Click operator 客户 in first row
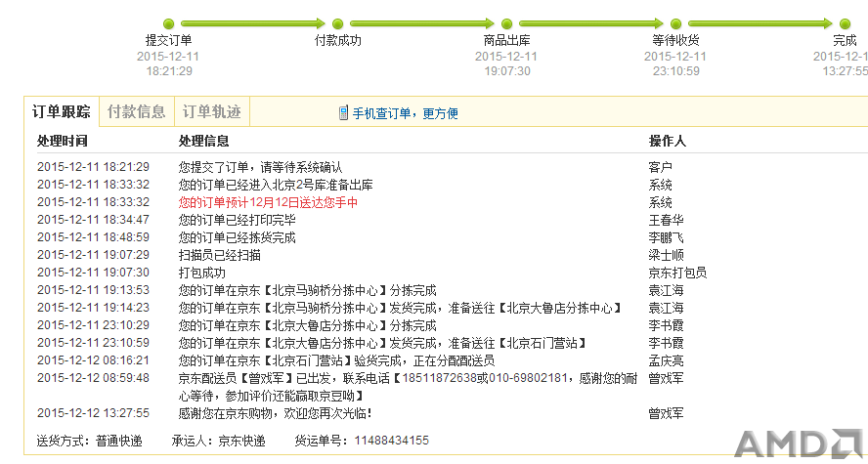868x464 pixels. [661, 167]
